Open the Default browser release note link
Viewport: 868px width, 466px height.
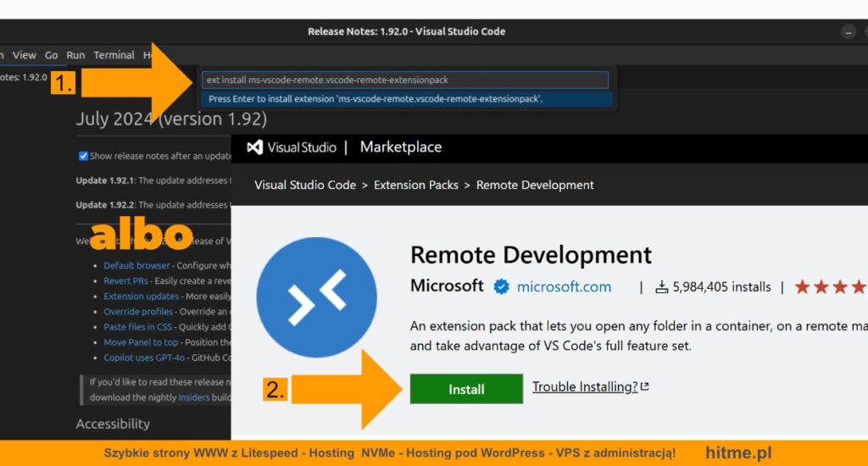[x=136, y=266]
